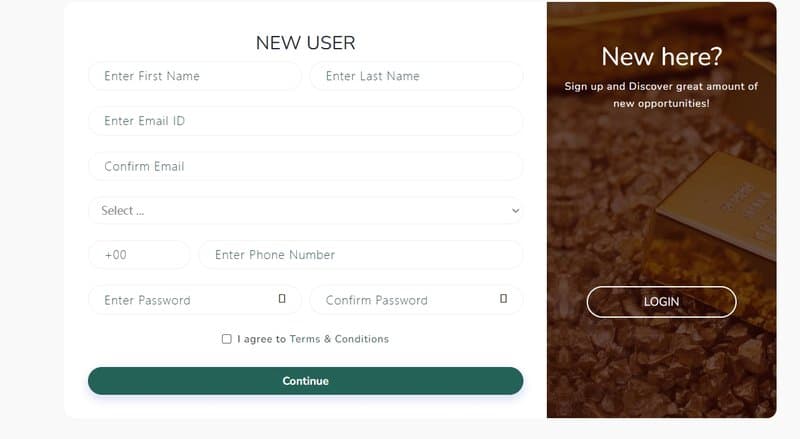800x439 pixels.
Task: Click the NEW USER heading
Action: (x=306, y=43)
